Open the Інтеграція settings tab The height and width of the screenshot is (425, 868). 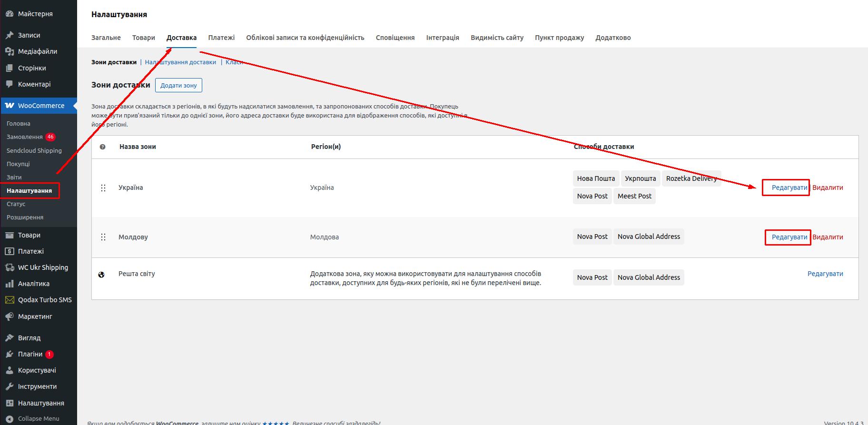(x=443, y=38)
